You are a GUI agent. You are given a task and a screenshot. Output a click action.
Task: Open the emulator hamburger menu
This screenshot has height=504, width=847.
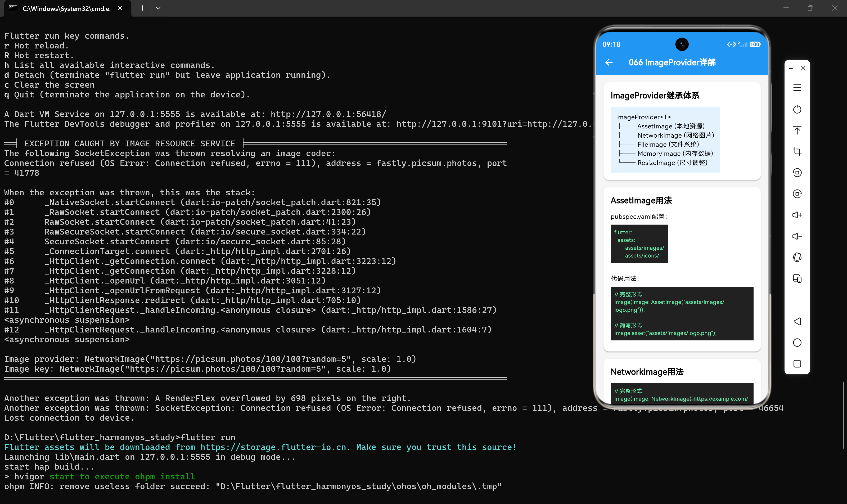point(797,88)
